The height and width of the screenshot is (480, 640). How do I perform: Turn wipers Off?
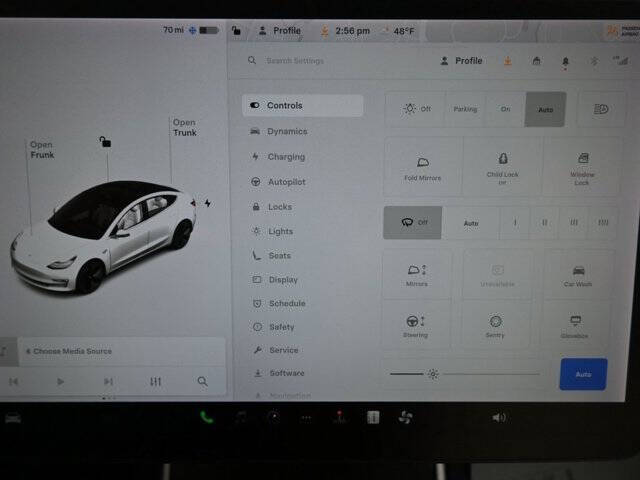tap(413, 222)
